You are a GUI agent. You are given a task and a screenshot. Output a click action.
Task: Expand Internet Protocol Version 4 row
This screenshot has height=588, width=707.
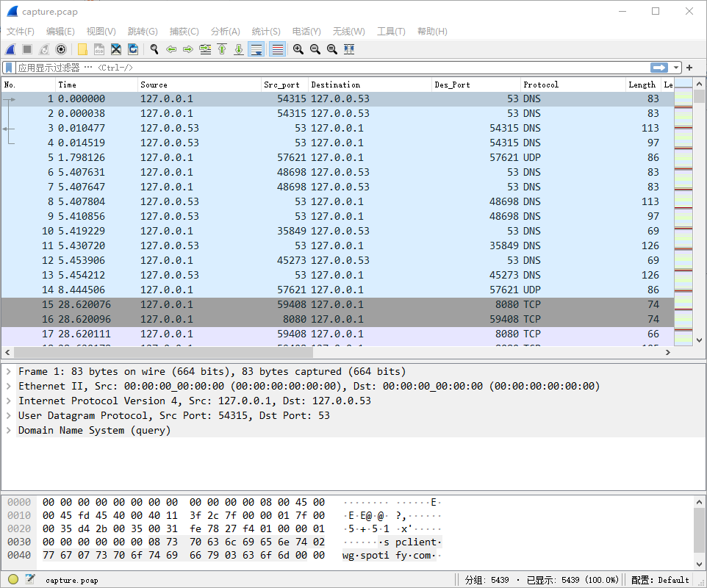[9, 401]
